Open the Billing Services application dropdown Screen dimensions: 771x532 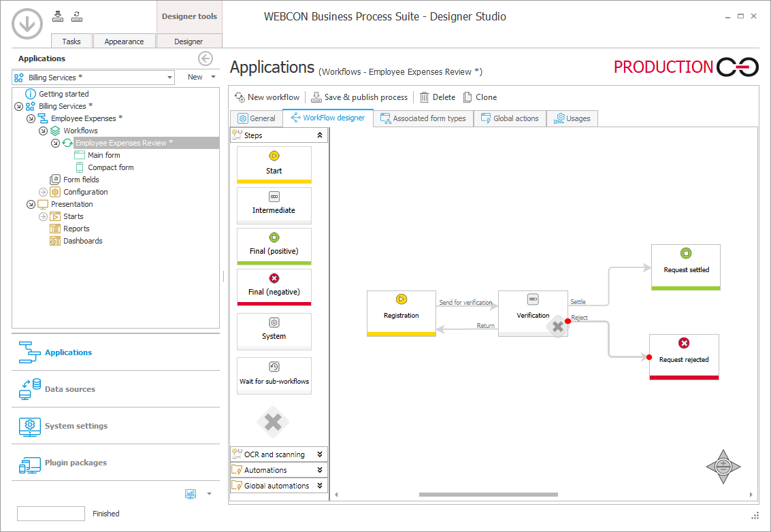169,77
